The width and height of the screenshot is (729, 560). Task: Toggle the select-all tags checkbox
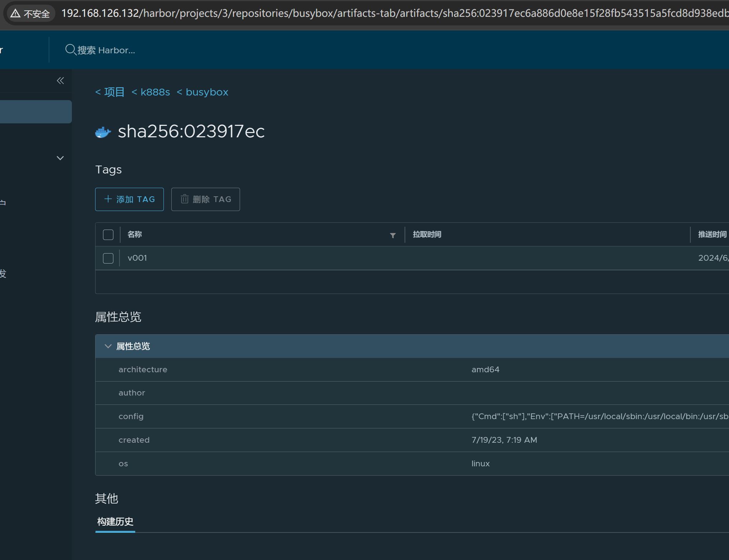[108, 235]
